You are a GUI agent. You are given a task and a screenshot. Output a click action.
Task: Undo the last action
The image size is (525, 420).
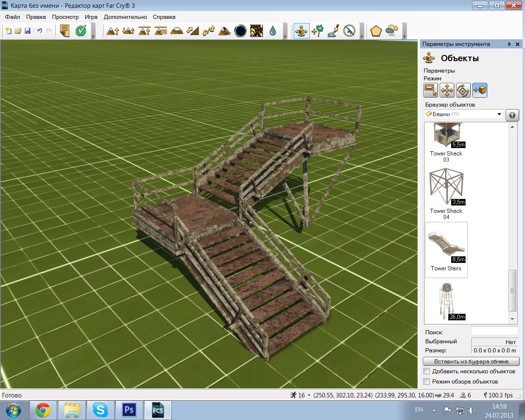click(x=39, y=31)
